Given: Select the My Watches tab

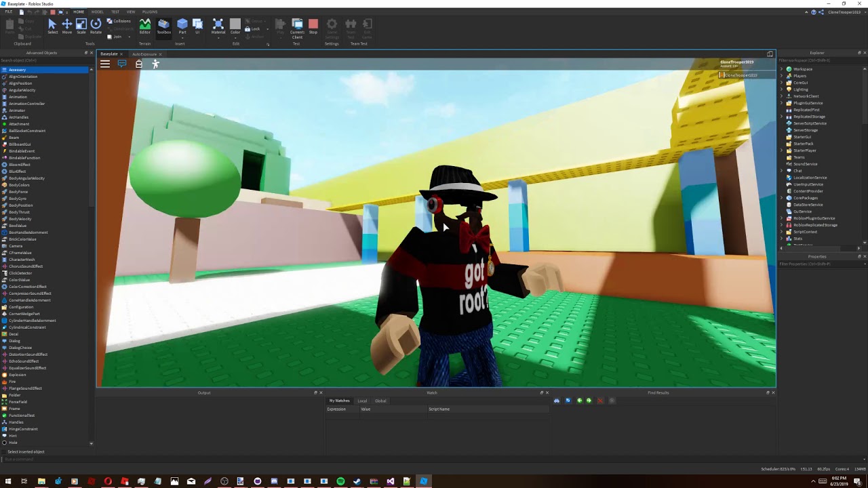Looking at the screenshot, I should [340, 401].
